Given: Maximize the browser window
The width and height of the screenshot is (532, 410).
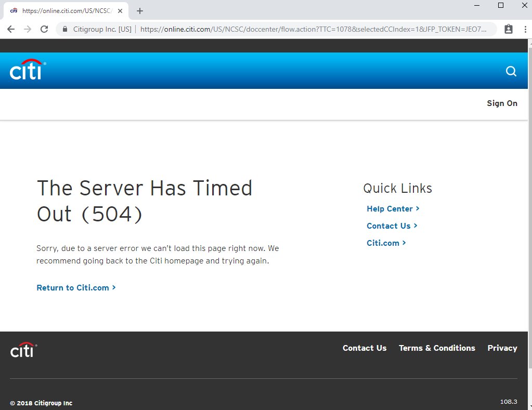Looking at the screenshot, I should tap(501, 5).
